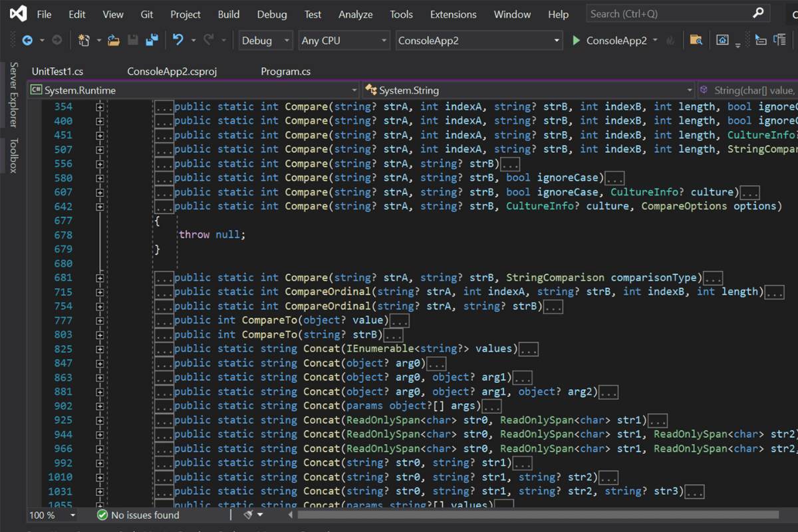Open the New Project dropdown arrow
798x532 pixels.
99,41
